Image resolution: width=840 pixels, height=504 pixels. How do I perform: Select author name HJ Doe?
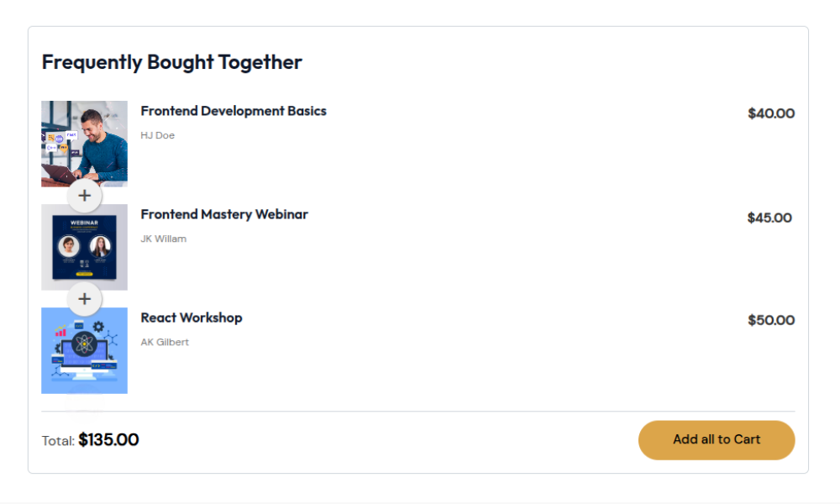coord(158,135)
